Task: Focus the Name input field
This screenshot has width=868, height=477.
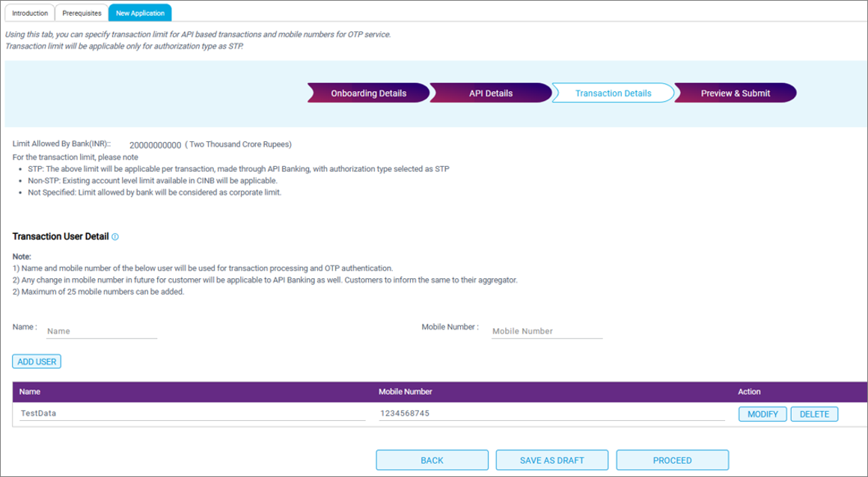Action: coord(101,331)
